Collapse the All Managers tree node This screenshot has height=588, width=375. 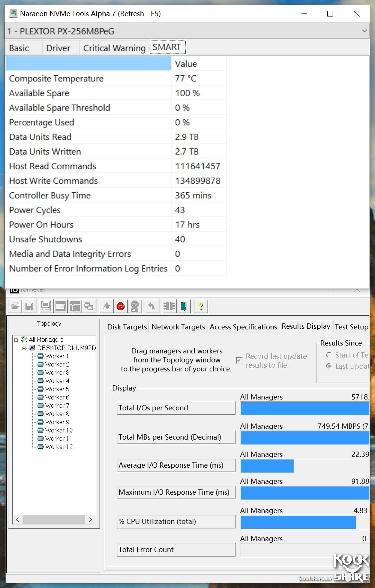click(x=16, y=340)
